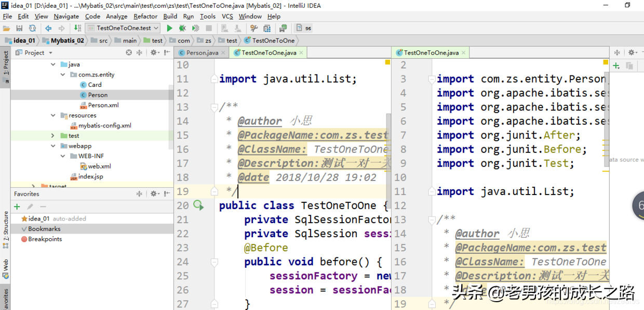The height and width of the screenshot is (310, 644).
Task: Navigate back using the left arrow icon
Action: coord(48,28)
